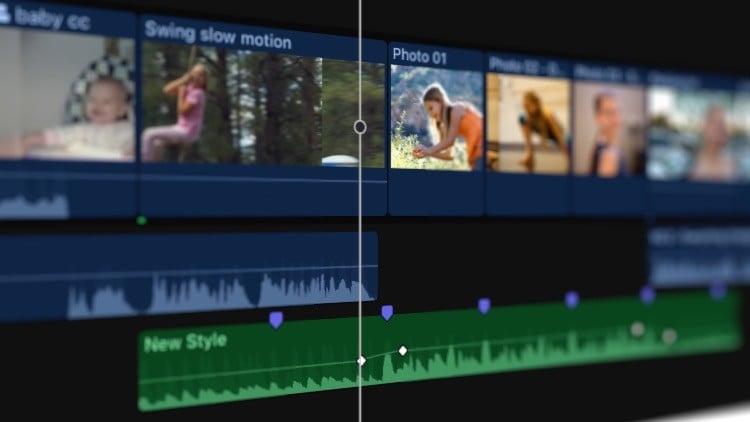Click the third purple marker from the left
The width and height of the screenshot is (750, 422).
pos(484,306)
